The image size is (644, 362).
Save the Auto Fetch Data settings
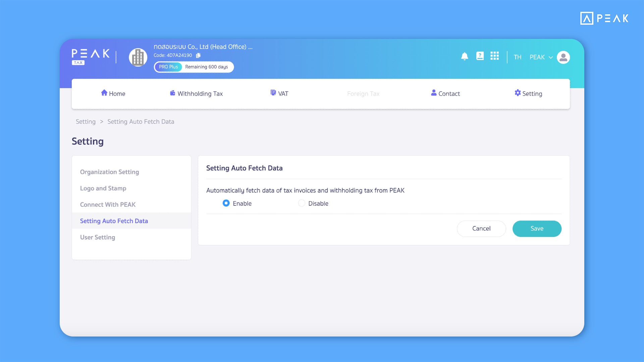coord(537,228)
